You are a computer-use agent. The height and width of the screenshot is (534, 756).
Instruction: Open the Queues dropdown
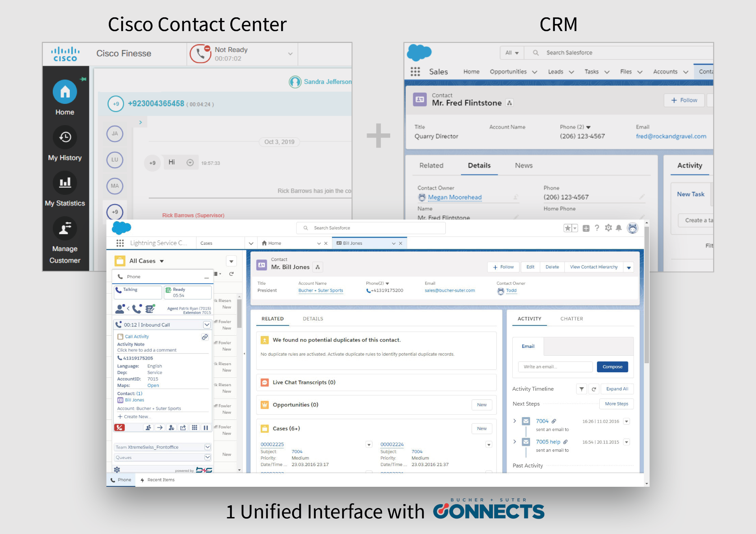(208, 457)
